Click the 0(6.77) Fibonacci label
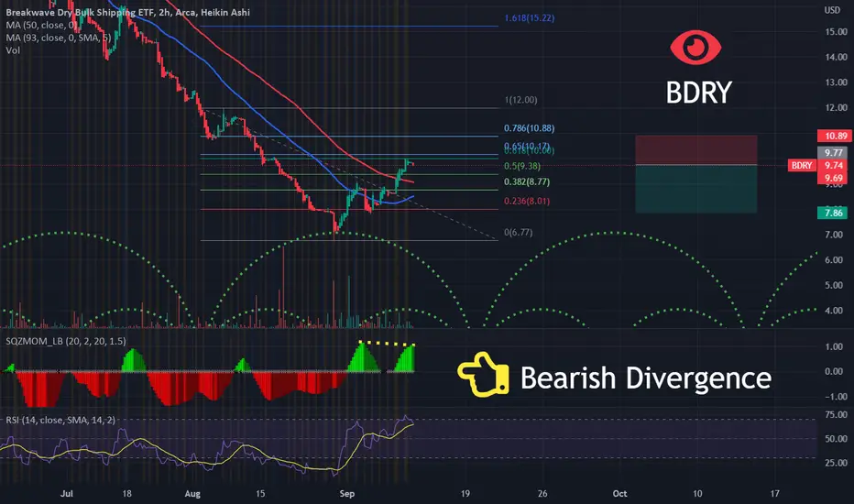Viewport: 854px width, 504px height. point(519,232)
